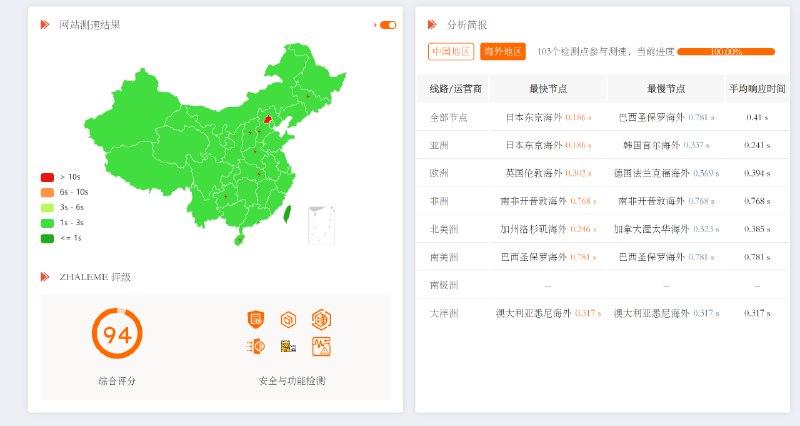Click the Hainan island on map
This screenshot has height=426, width=800.
[239, 240]
